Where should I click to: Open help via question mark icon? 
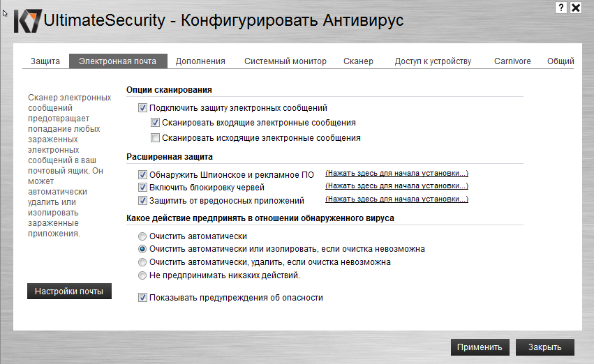[561, 7]
